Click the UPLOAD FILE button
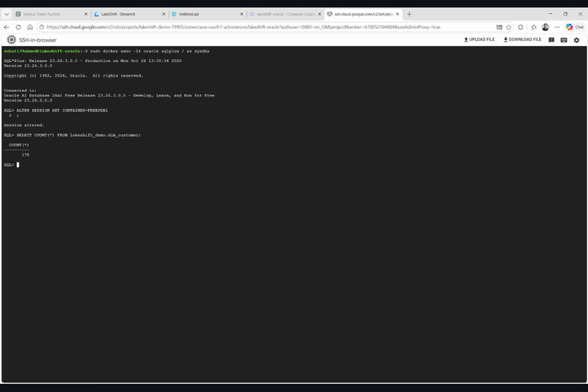588x392 pixels. pyautogui.click(x=479, y=39)
